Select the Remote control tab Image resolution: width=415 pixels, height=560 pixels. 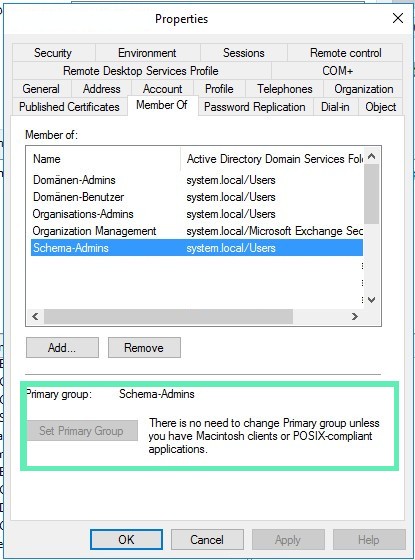(x=345, y=53)
